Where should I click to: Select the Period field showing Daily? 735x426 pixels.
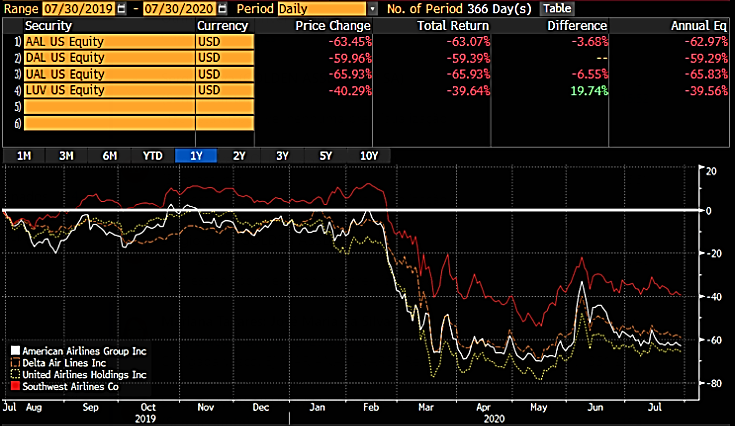(322, 9)
